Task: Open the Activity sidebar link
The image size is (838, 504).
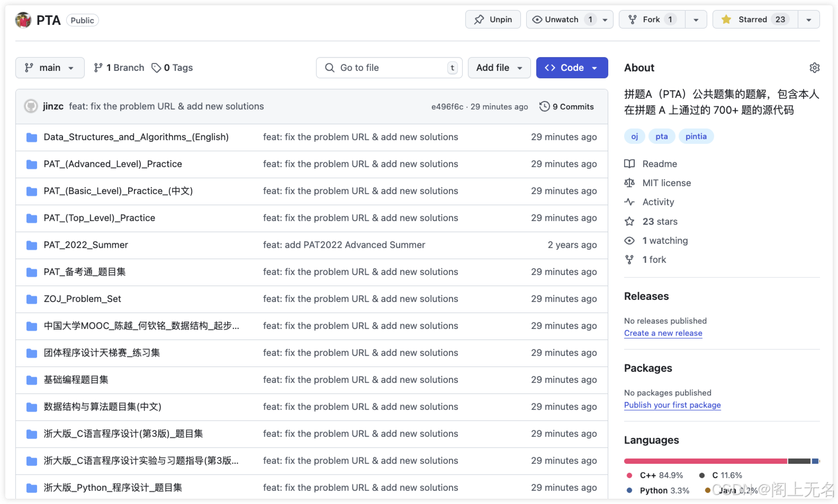Action: (x=658, y=202)
